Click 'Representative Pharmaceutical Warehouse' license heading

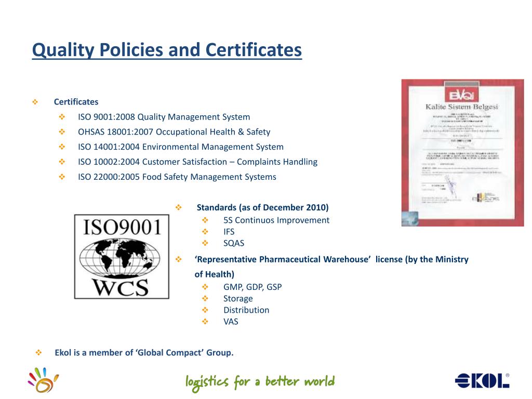point(331,267)
